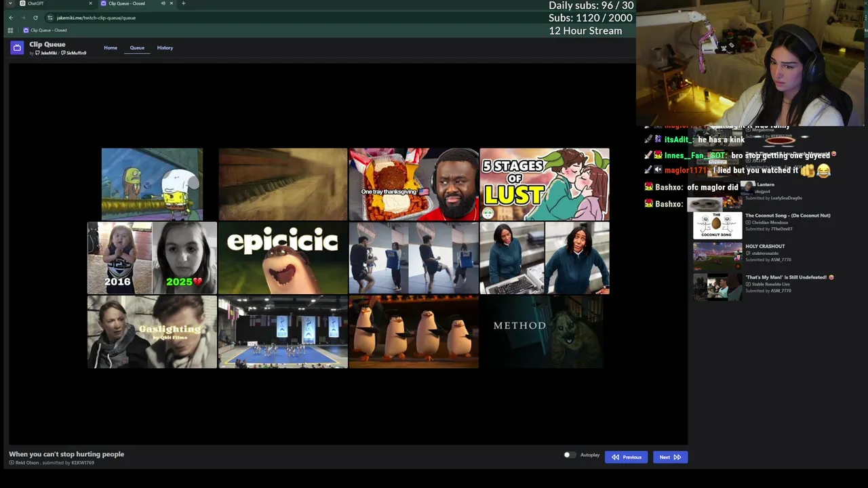Open a new browser tab with plus icon

click(183, 3)
